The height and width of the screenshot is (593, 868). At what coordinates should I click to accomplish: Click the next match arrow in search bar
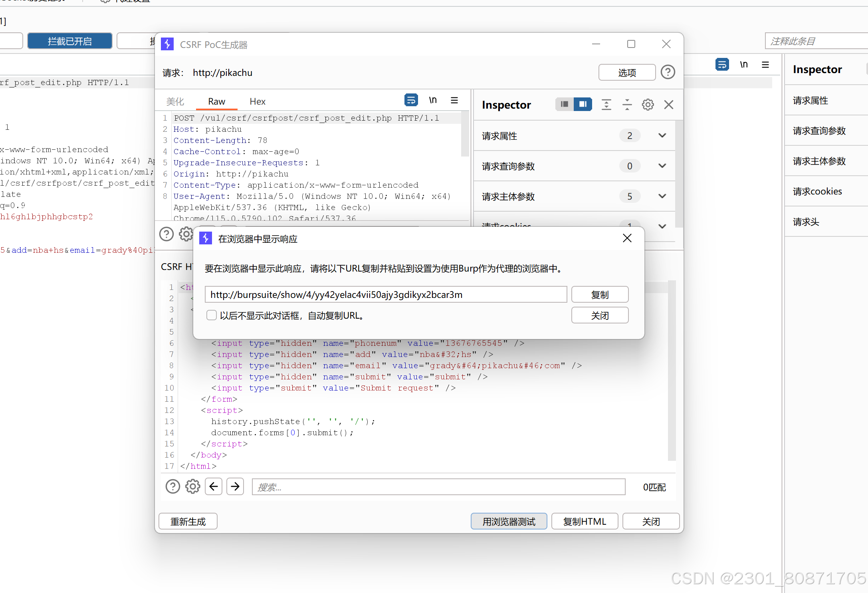[x=235, y=486]
